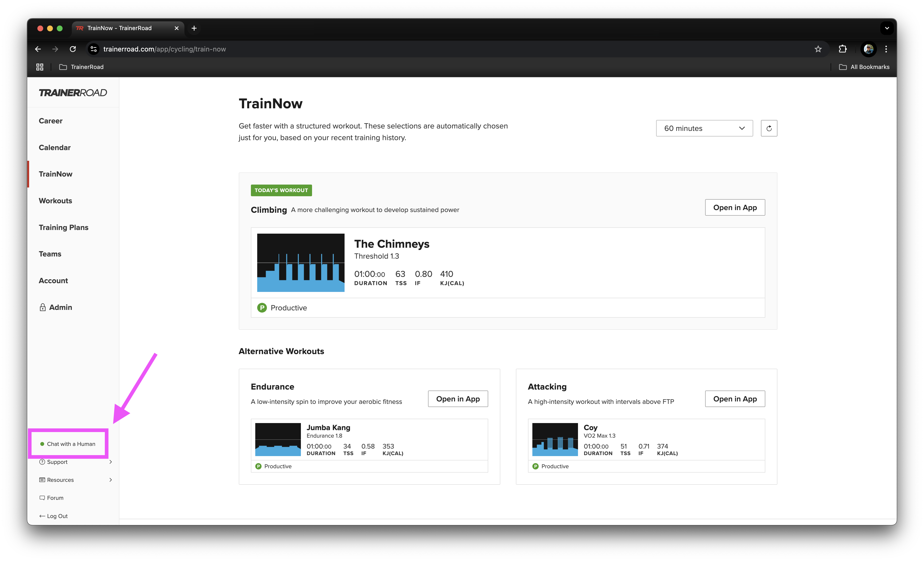Open the Chrome three-dot menu
This screenshot has height=561, width=924.
coord(886,49)
